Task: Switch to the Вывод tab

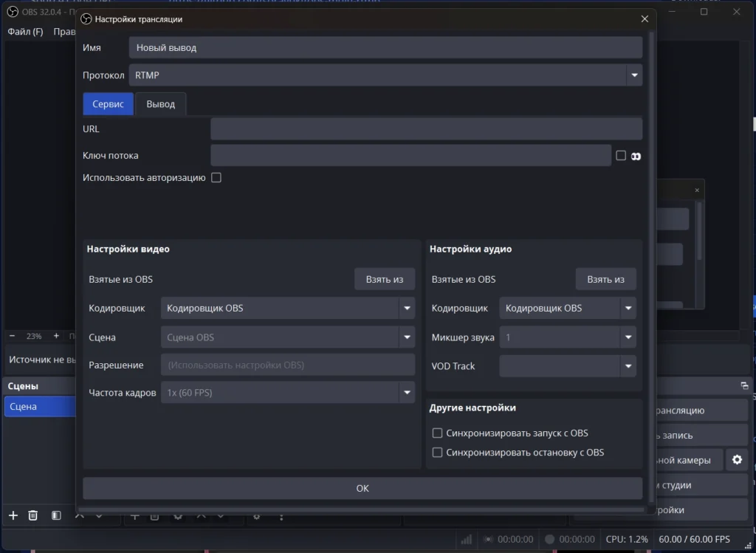Action: [x=160, y=104]
